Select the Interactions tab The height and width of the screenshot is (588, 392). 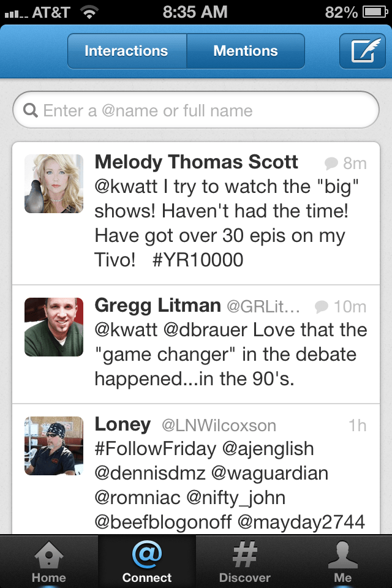[127, 51]
